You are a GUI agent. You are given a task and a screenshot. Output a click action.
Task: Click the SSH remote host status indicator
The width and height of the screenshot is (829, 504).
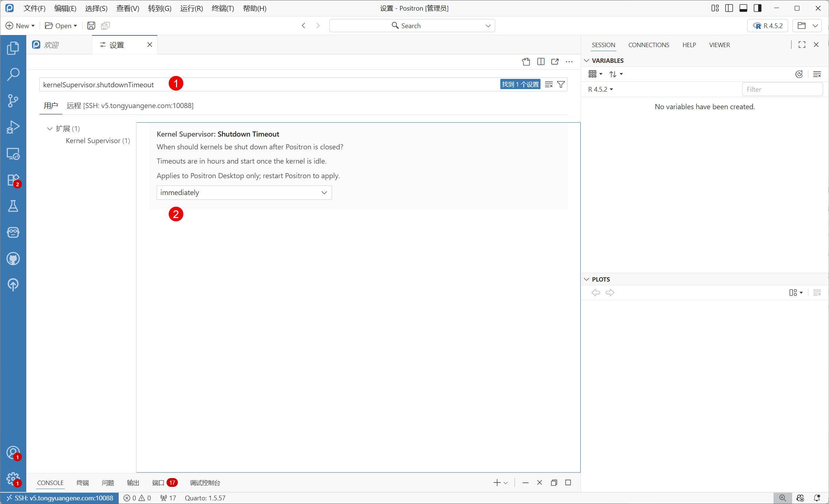click(60, 498)
